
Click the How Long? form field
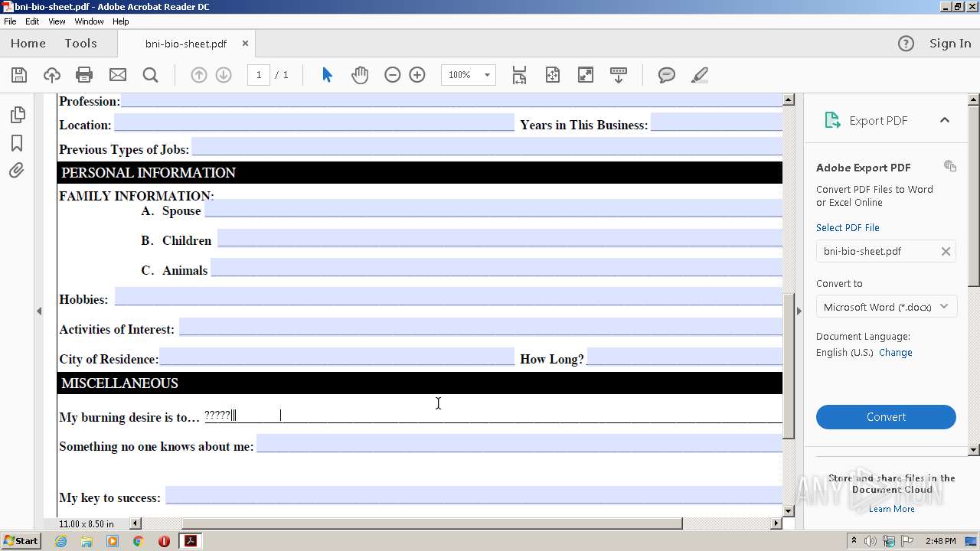point(684,357)
